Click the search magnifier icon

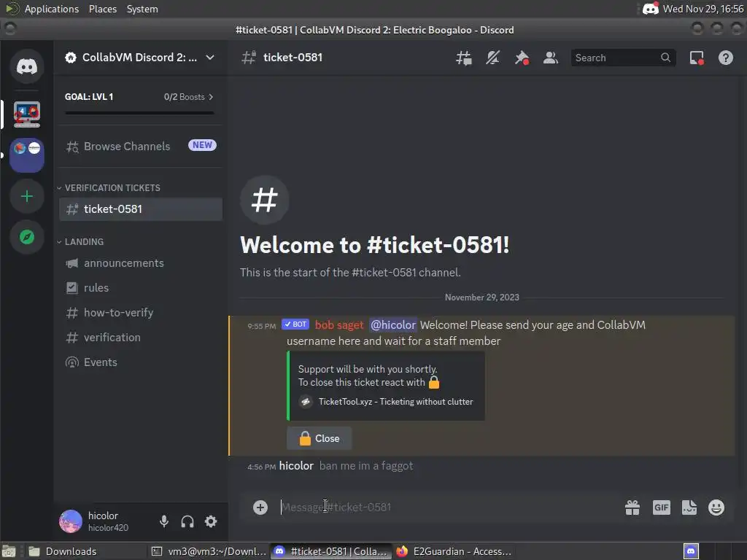[x=665, y=58]
